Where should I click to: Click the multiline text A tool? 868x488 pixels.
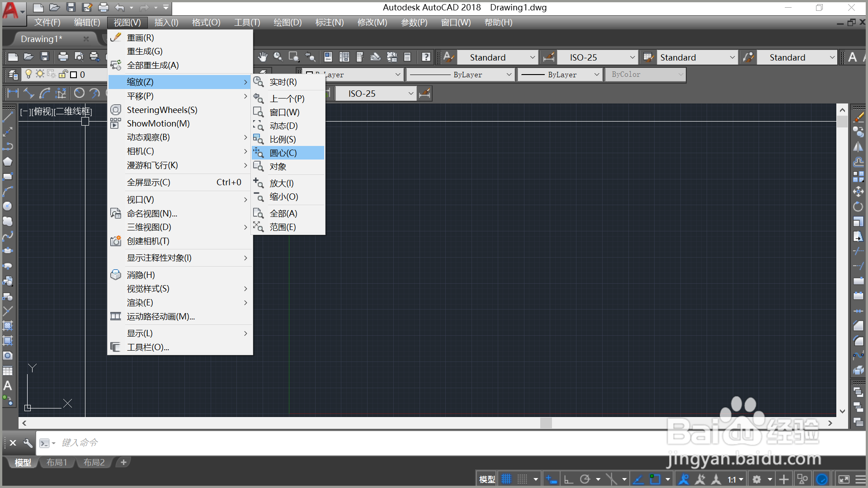(x=8, y=386)
